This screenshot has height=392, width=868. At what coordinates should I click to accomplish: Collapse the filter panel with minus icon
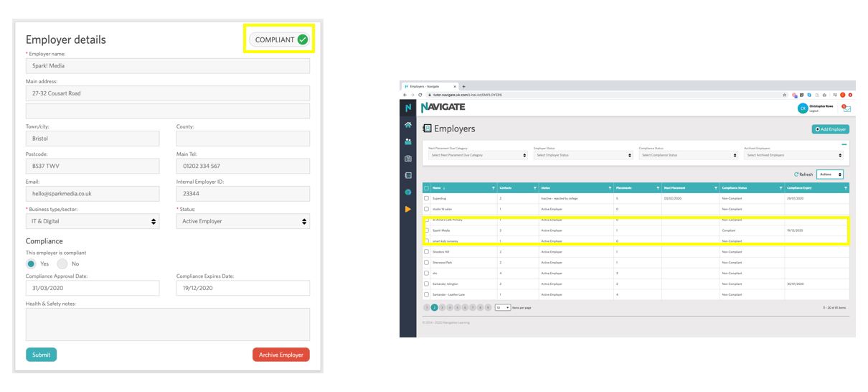click(844, 144)
